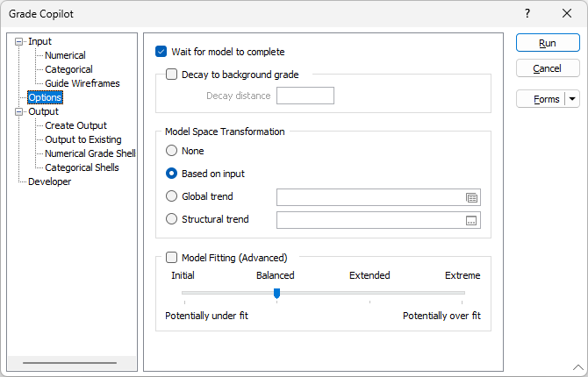
Task: Open Global trend form list icon
Action: (472, 197)
